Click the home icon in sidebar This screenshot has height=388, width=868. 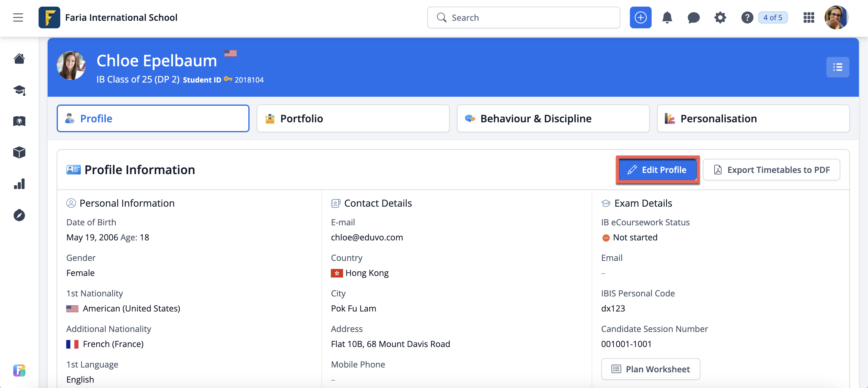[x=19, y=59]
